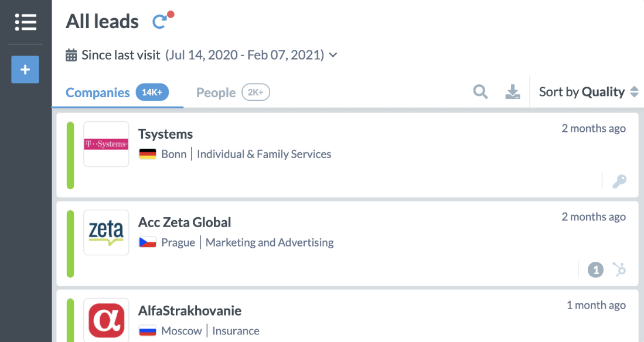Click the key icon on Tsystems card
The width and height of the screenshot is (644, 342).
[619, 182]
